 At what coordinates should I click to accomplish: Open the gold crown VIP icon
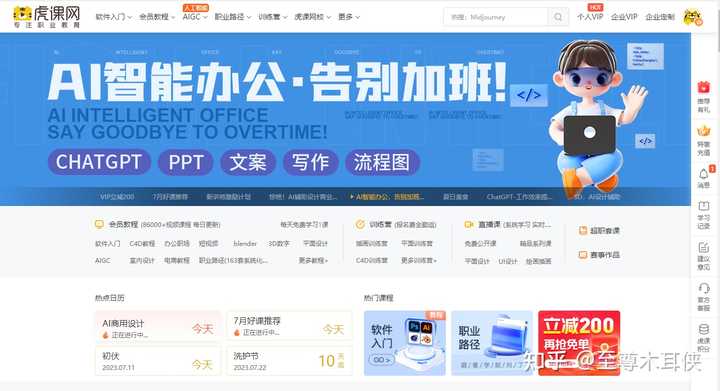coord(703,131)
